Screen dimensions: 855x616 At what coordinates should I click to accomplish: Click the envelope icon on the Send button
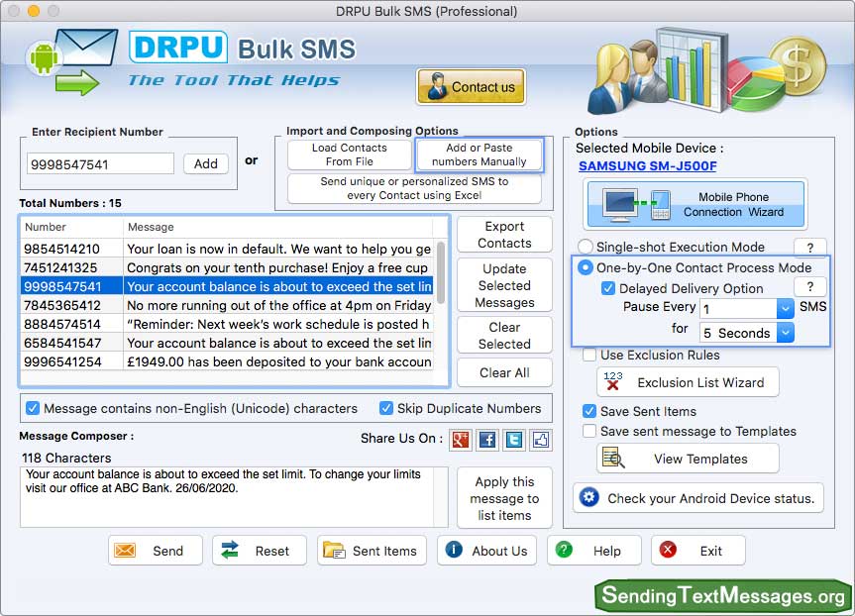[x=125, y=551]
